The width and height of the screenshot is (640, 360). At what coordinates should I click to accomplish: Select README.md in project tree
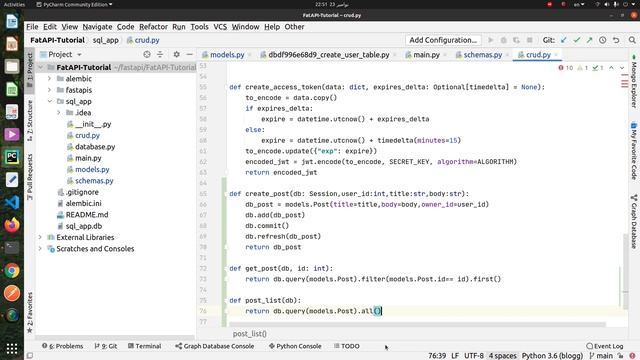[87, 215]
